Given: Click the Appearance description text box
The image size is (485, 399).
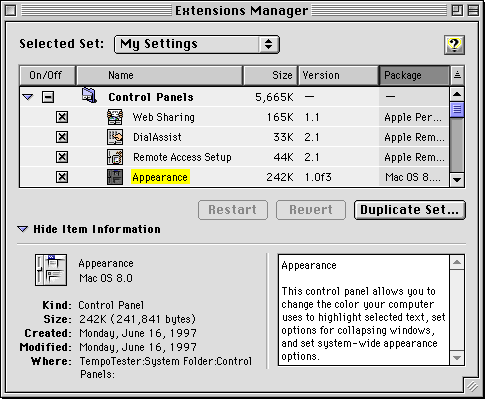Looking at the screenshot, I should 364,310.
